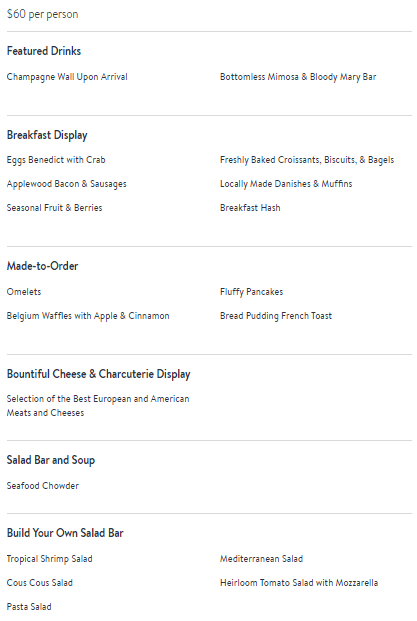Click Applewood Bacon & Sausages item
This screenshot has width=417, height=621.
click(67, 184)
